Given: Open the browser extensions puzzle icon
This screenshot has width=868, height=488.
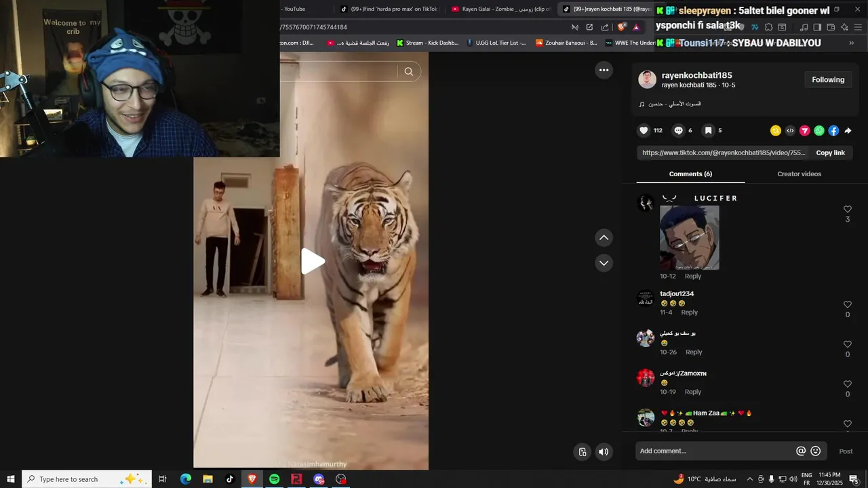Looking at the screenshot, I should tap(768, 27).
